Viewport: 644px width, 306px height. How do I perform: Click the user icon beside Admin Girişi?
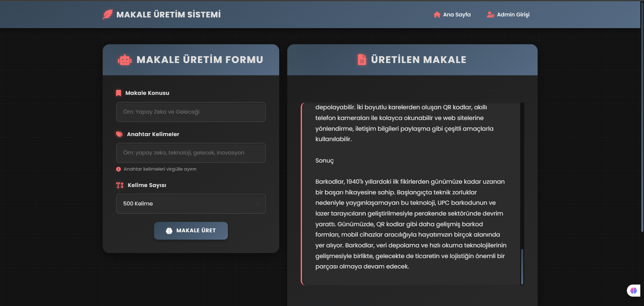coord(490,14)
